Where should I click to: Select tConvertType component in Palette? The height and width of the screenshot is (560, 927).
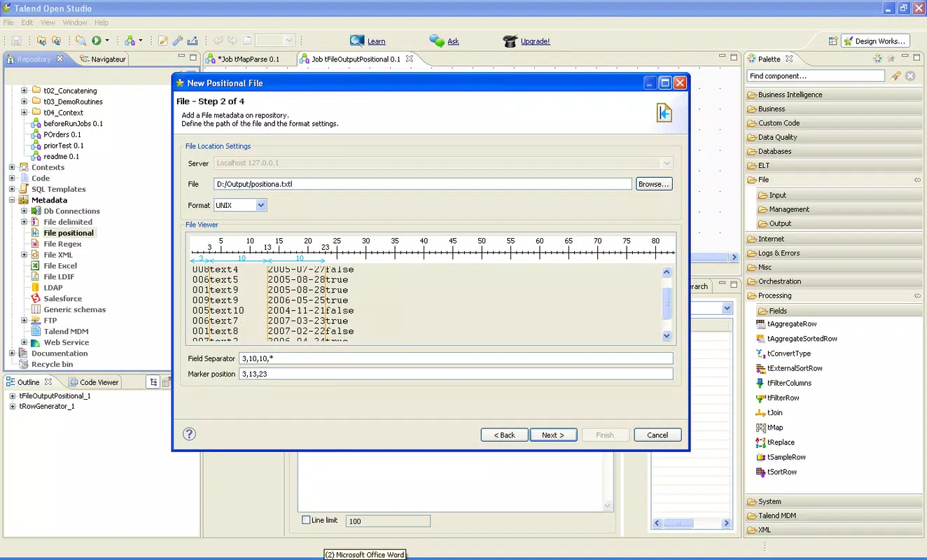(x=783, y=353)
